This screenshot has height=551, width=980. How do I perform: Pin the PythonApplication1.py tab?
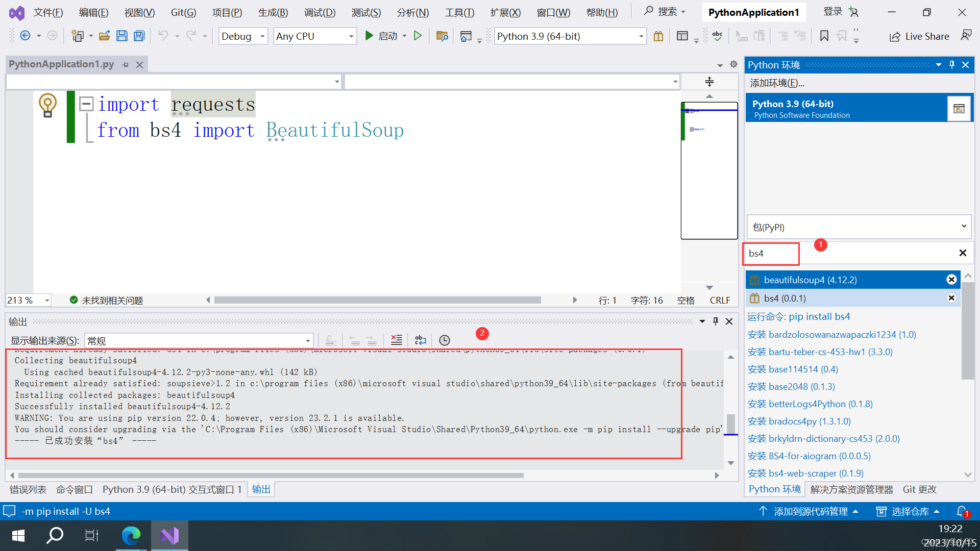pos(126,65)
